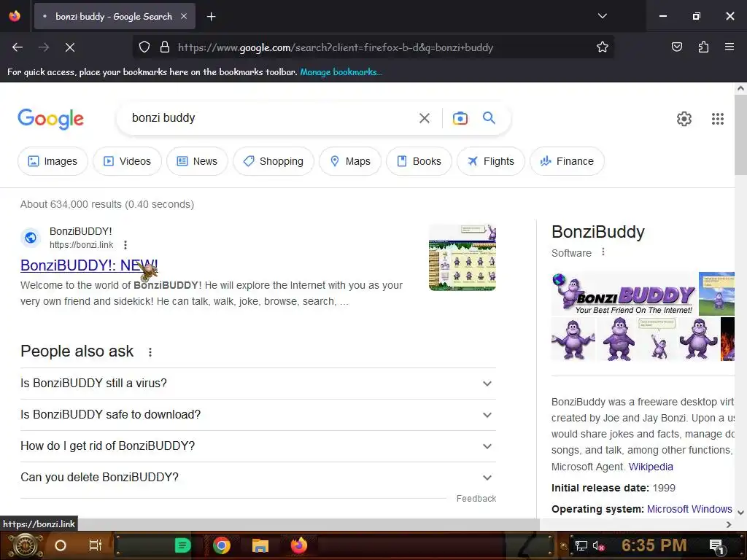
Task: Filter results by Videos
Action: coord(127,161)
